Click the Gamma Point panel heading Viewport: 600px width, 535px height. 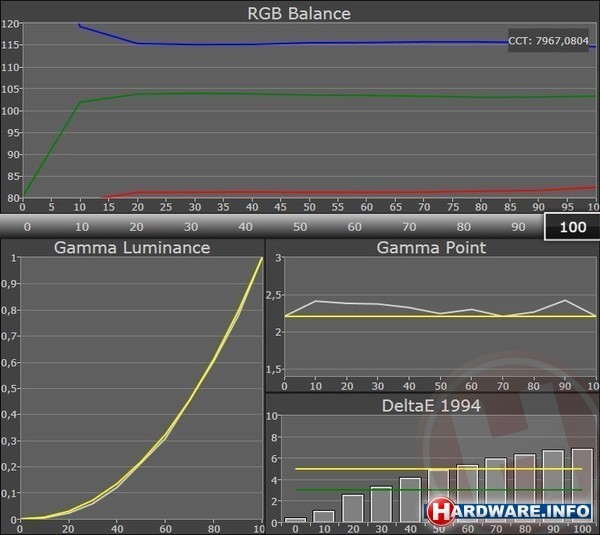point(432,248)
